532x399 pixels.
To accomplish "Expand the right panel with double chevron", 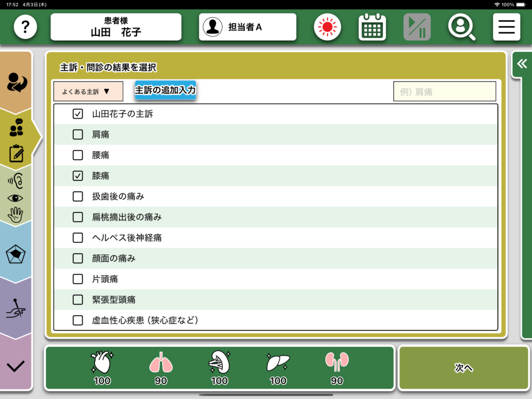I will pos(522,63).
